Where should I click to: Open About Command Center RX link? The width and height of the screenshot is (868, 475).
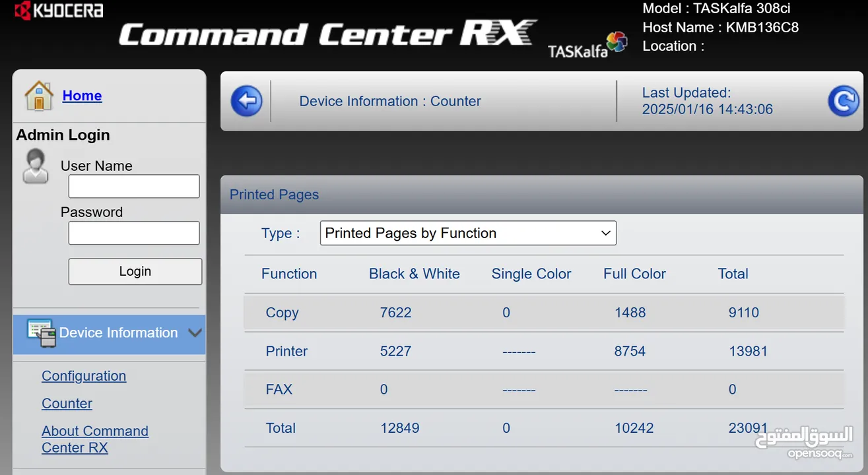(95, 439)
